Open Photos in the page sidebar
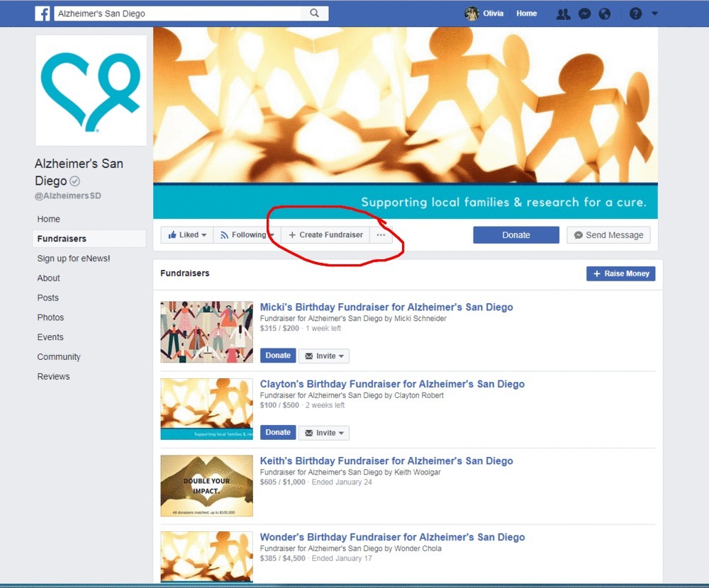The image size is (709, 588). [50, 317]
